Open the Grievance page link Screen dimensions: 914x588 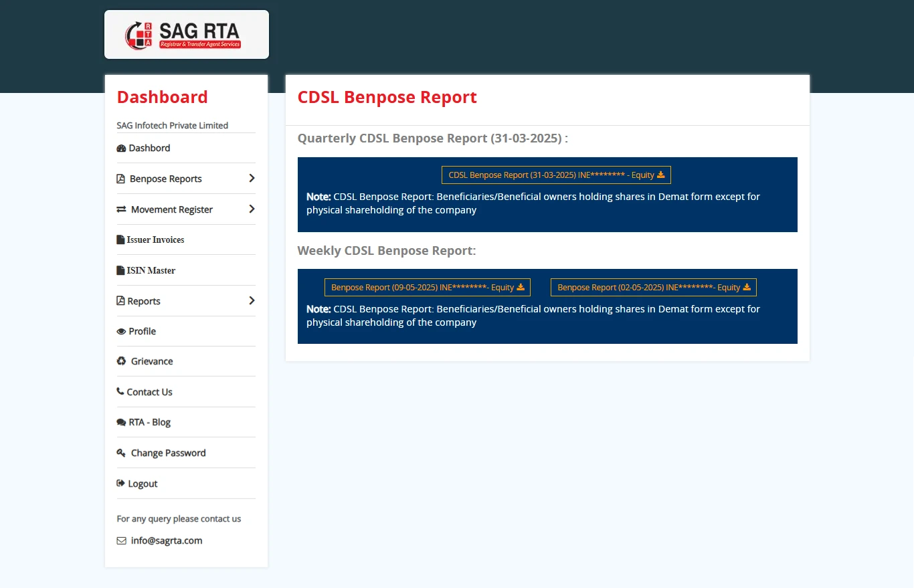tap(152, 361)
